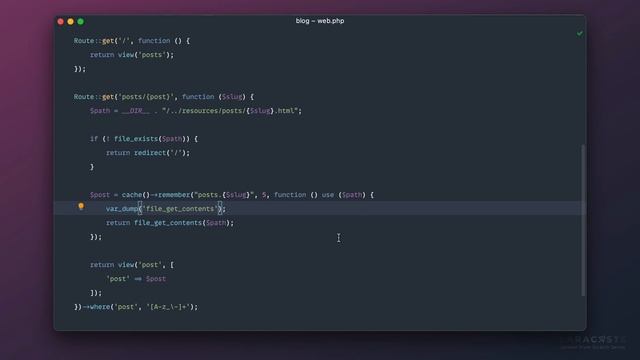Viewport: 640px width, 360px height.
Task: Click the first Route::get call on '/'
Action: [x=132, y=41]
